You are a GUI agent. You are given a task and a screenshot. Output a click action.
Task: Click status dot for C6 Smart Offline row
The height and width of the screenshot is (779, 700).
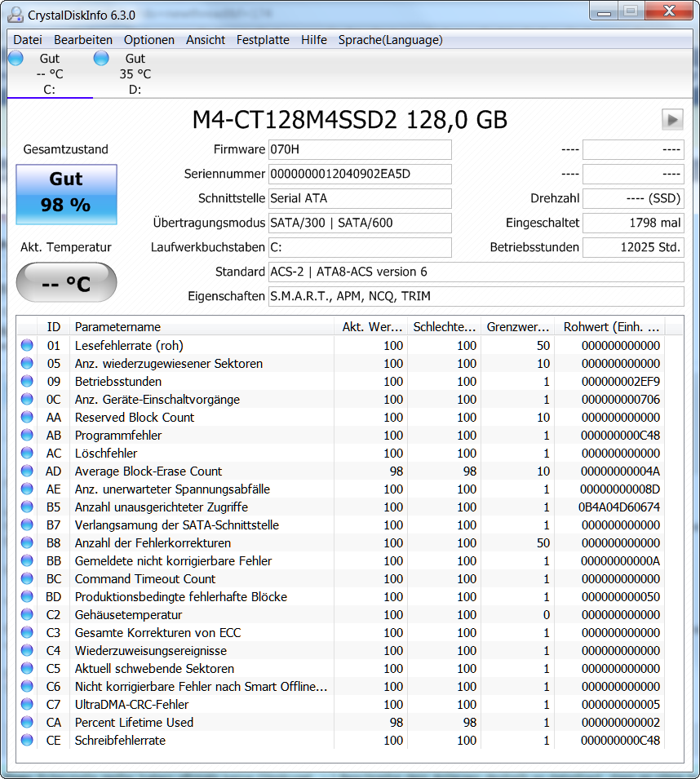pos(27,686)
